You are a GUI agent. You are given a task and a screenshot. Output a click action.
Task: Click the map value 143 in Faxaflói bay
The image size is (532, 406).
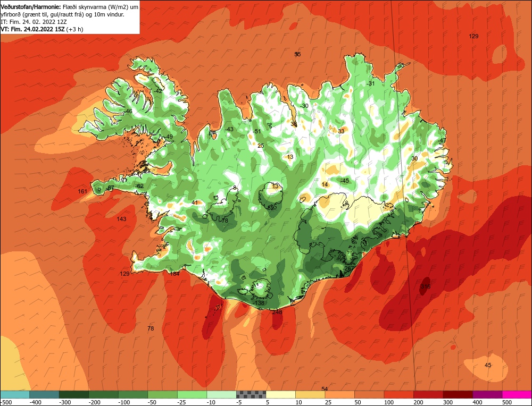click(121, 219)
